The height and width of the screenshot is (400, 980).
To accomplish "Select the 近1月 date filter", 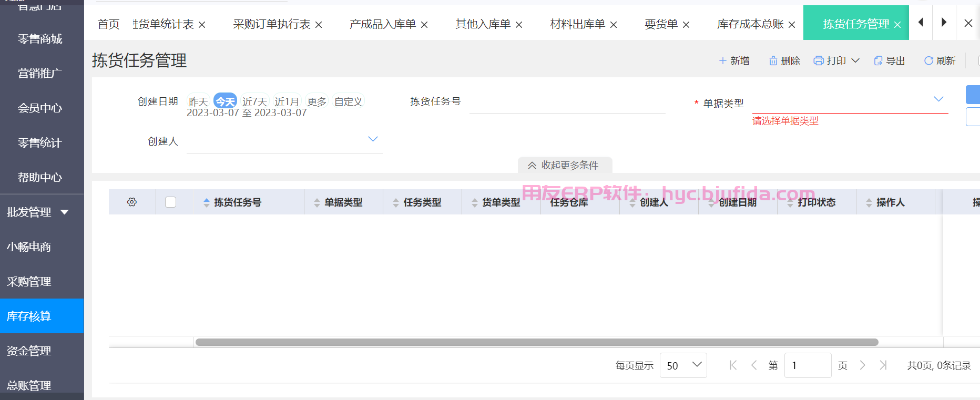I will (x=287, y=101).
